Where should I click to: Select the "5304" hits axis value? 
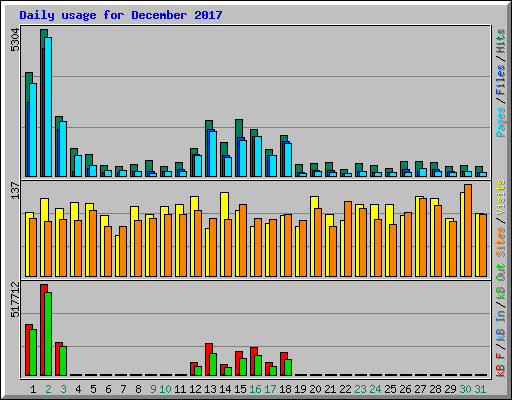(15, 40)
